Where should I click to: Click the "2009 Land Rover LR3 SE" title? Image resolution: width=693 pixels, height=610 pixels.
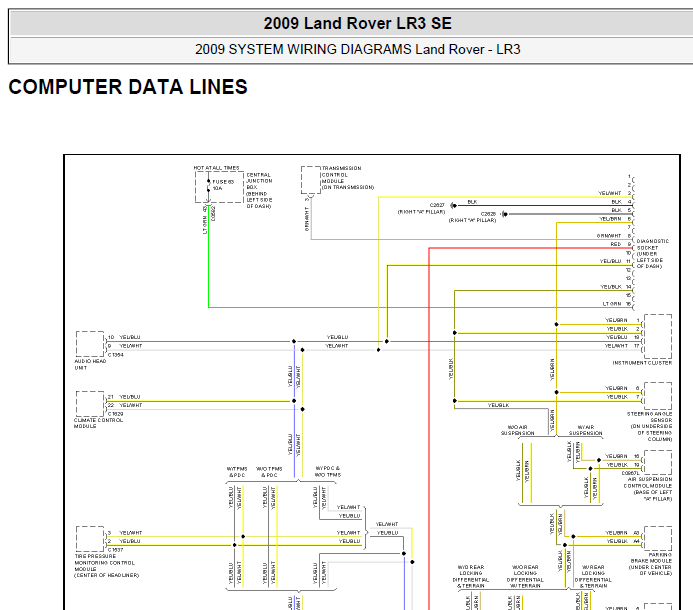358,23
